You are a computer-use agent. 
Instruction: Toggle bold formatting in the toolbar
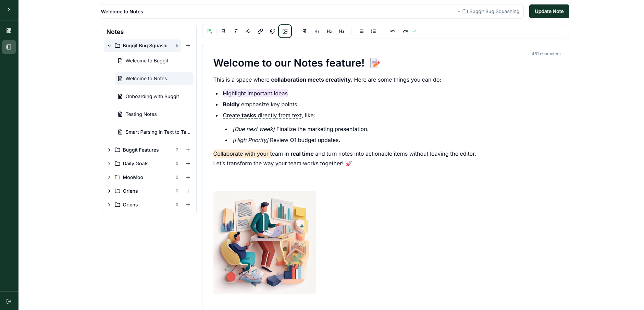tap(223, 31)
